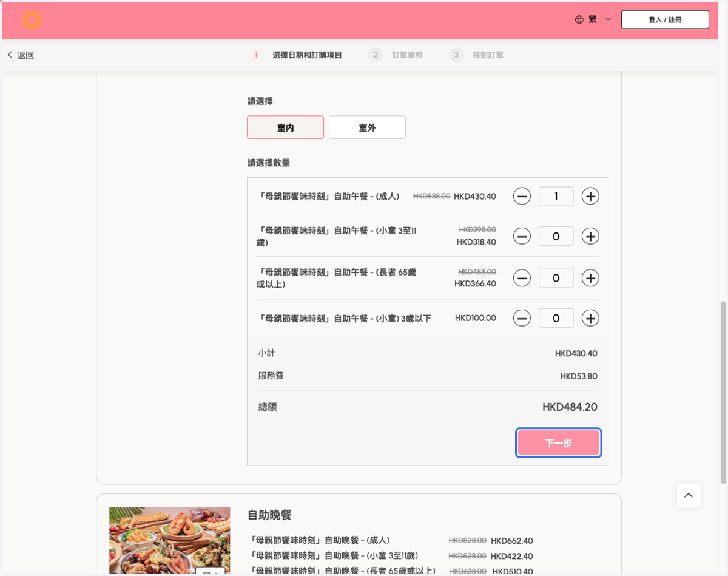Click the 總額 label
728x576 pixels.
pyautogui.click(x=268, y=407)
